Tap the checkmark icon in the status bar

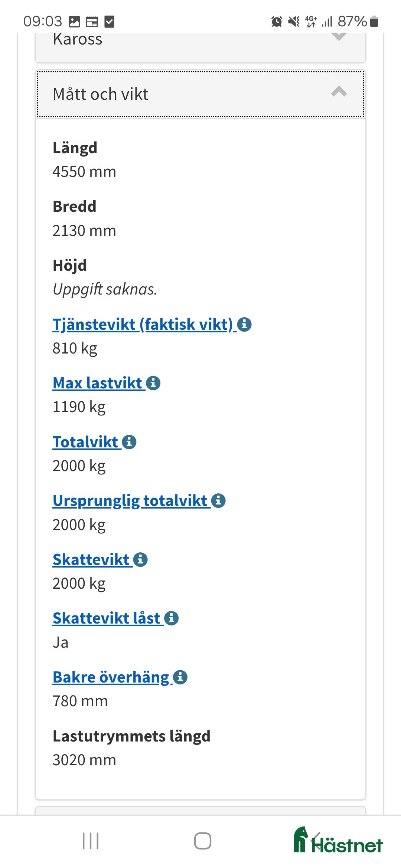109,22
